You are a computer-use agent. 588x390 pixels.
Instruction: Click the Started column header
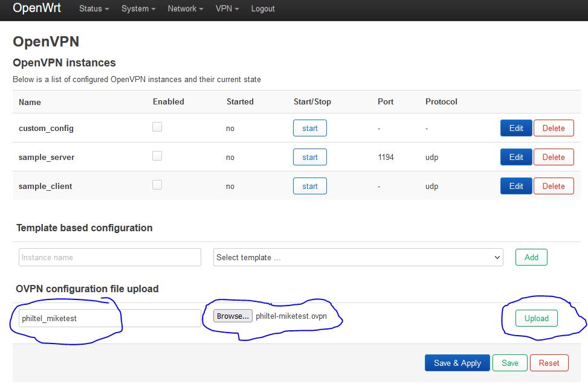click(x=240, y=101)
